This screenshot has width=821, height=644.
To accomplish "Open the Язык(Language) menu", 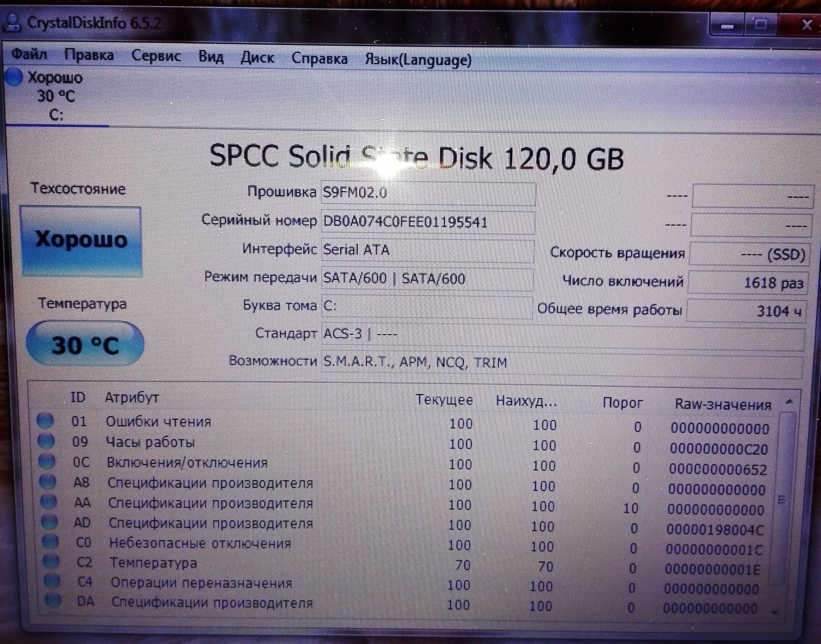I will [418, 60].
